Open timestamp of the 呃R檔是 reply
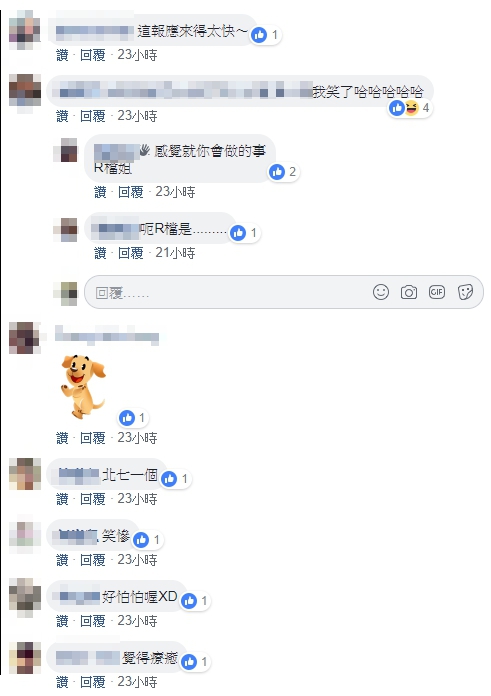 click(175, 253)
